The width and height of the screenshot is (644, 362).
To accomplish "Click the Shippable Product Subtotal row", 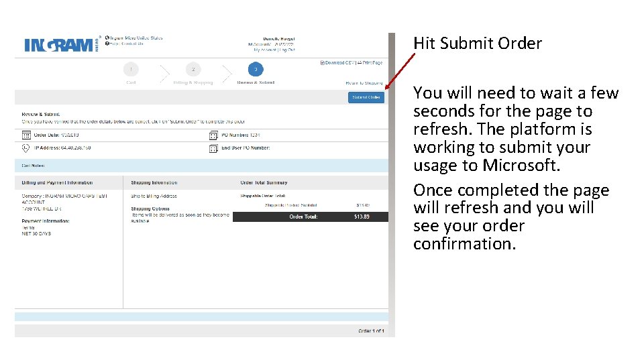I will [x=317, y=205].
